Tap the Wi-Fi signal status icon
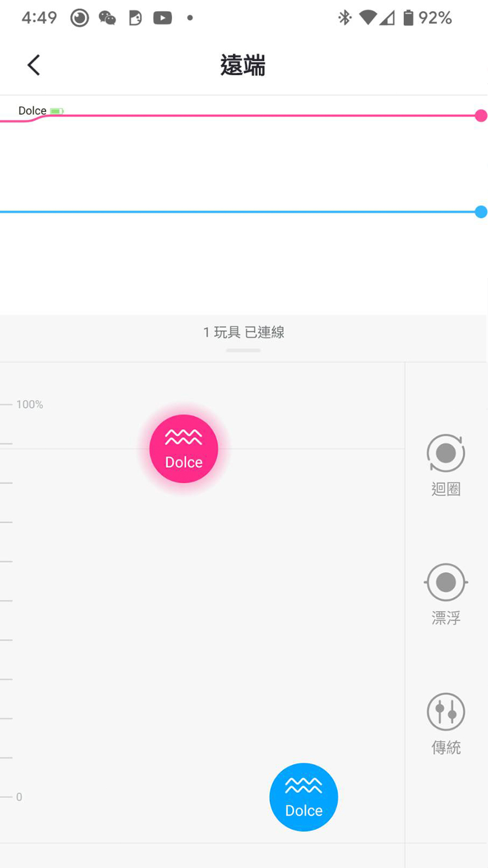Viewport: 488px width, 868px height. click(x=368, y=18)
